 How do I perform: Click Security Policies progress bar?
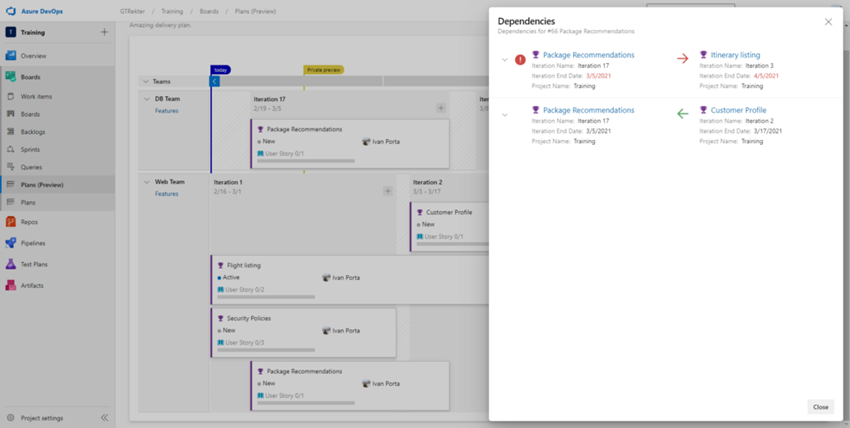(266, 350)
